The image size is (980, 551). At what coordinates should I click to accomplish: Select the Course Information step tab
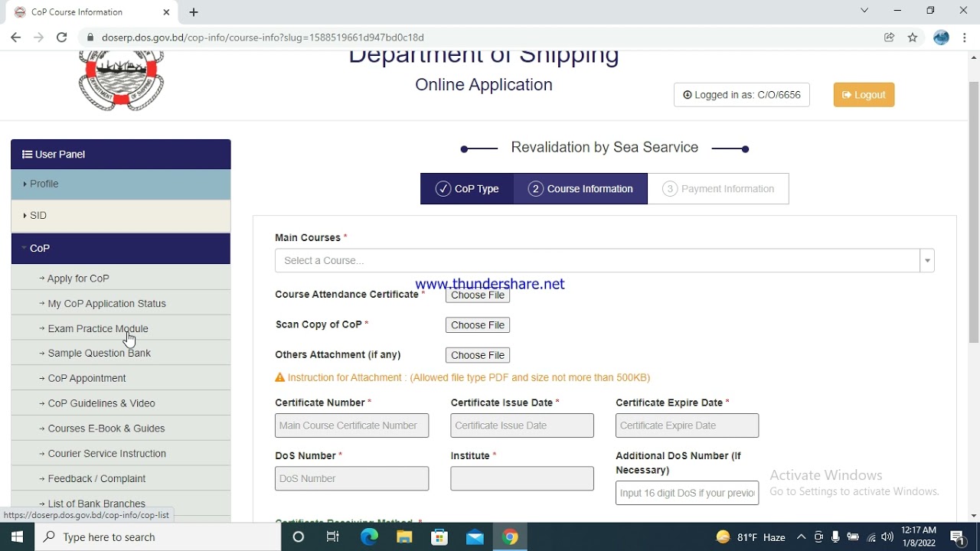point(580,189)
